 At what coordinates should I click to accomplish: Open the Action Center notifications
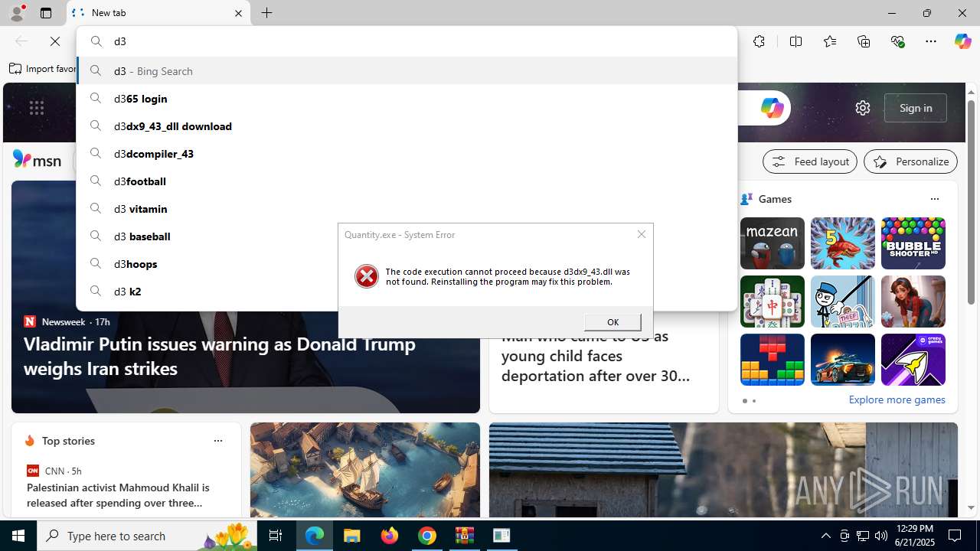[x=955, y=536]
